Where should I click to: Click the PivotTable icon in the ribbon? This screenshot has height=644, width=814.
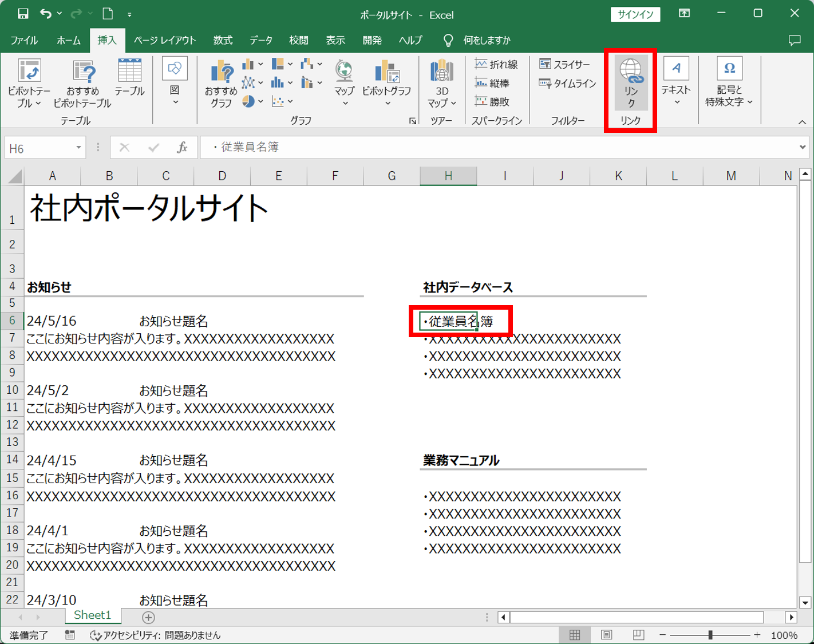click(x=29, y=71)
